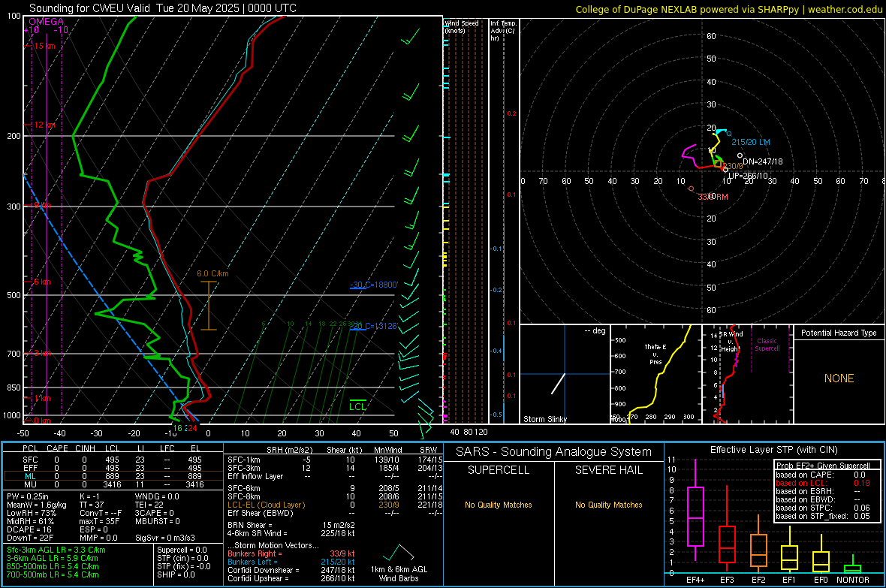Screen dimensions: 886x588
Task: Click the 200 pressure level label
Action: pyautogui.click(x=14, y=136)
